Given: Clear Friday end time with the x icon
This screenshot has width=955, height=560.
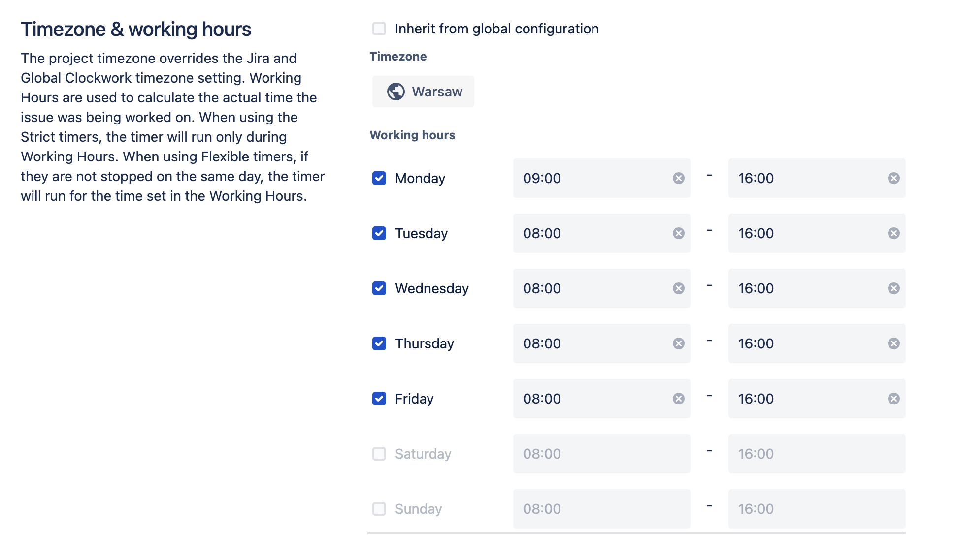Looking at the screenshot, I should (x=893, y=399).
